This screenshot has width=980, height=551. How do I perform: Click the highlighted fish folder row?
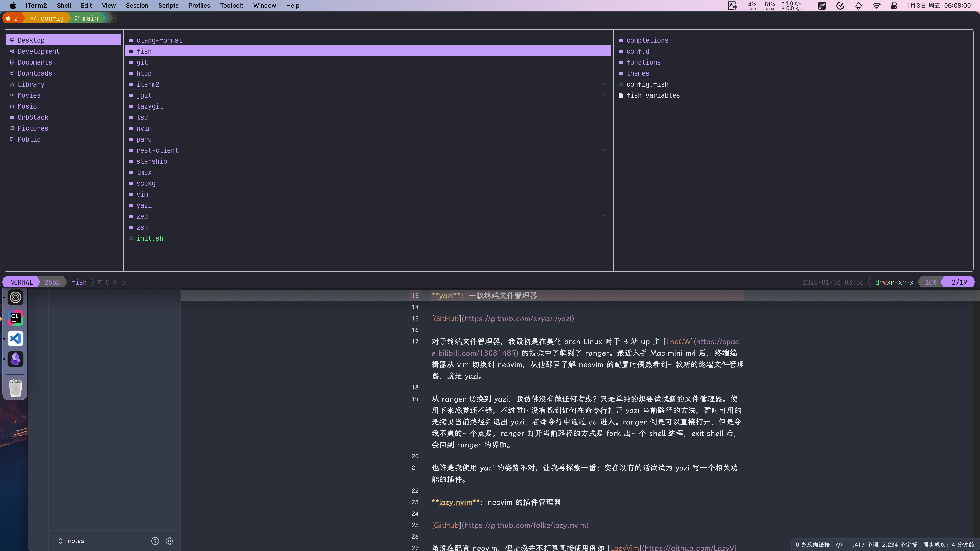click(367, 51)
